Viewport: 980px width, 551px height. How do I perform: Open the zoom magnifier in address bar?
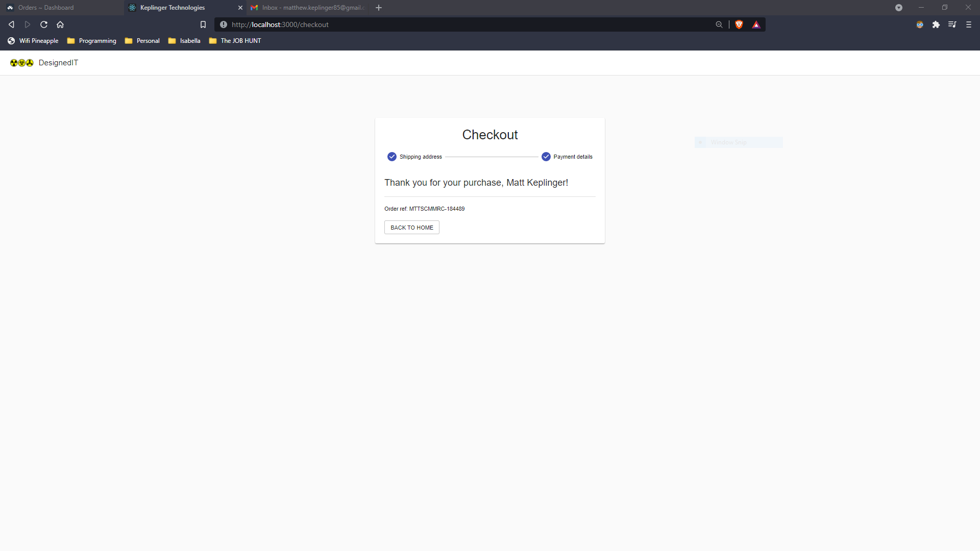(x=719, y=24)
